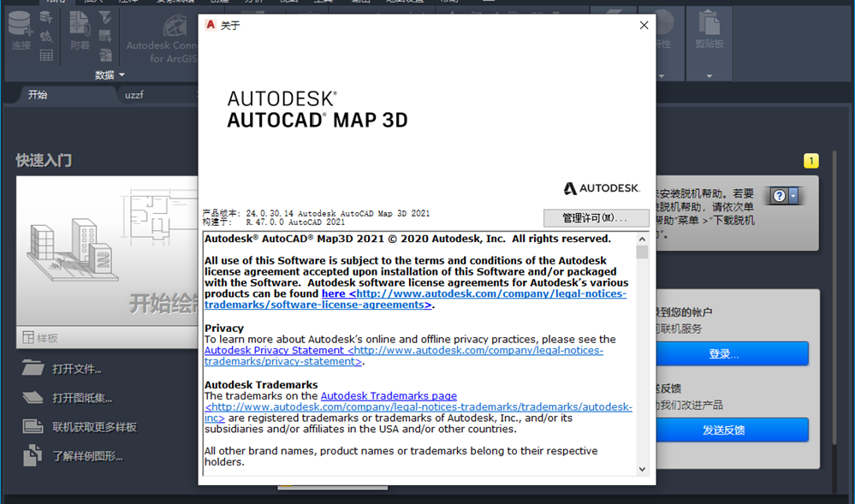855x504 pixels.
Task: Click the 快速入门 heading
Action: point(44,160)
